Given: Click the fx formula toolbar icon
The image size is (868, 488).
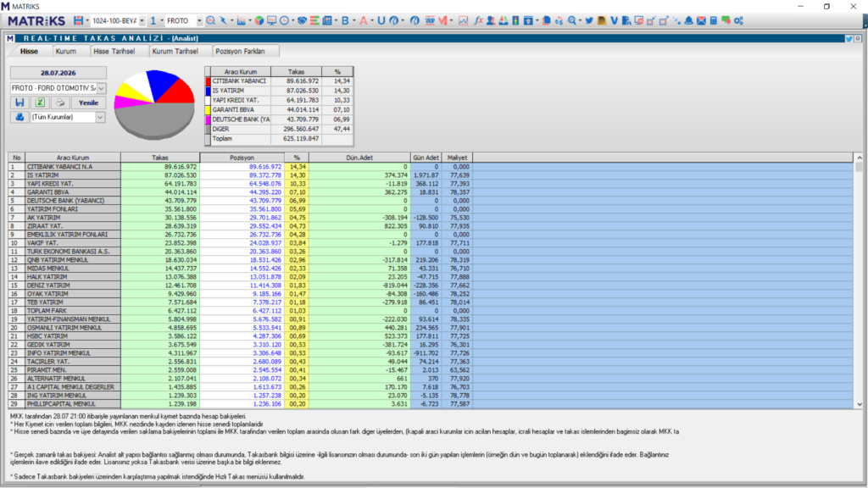Looking at the screenshot, I should coord(478,20).
